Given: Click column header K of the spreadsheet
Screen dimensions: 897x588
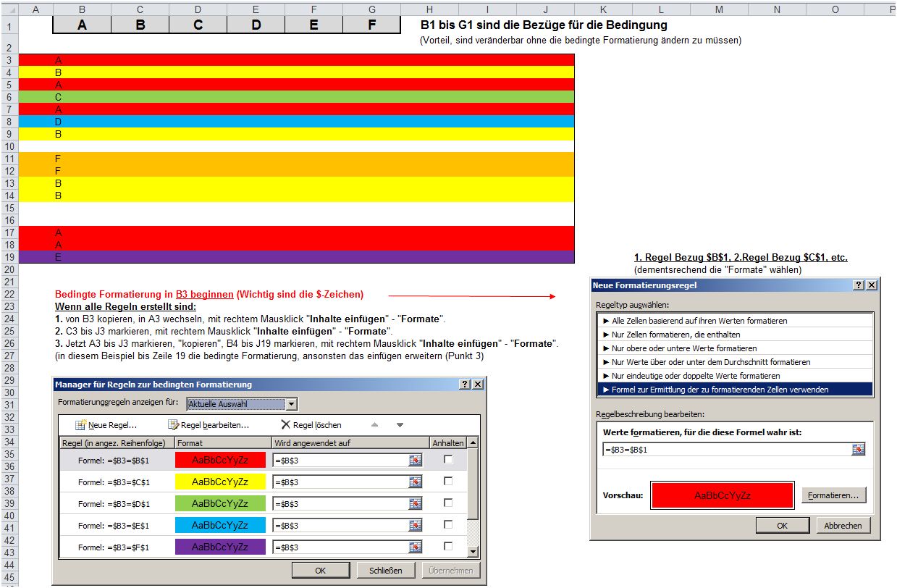Looking at the screenshot, I should [x=603, y=9].
